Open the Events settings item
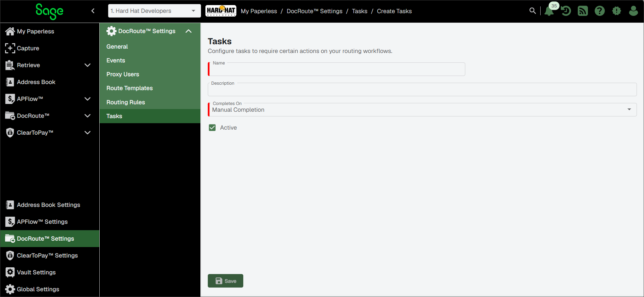644x297 pixels. coord(150,60)
